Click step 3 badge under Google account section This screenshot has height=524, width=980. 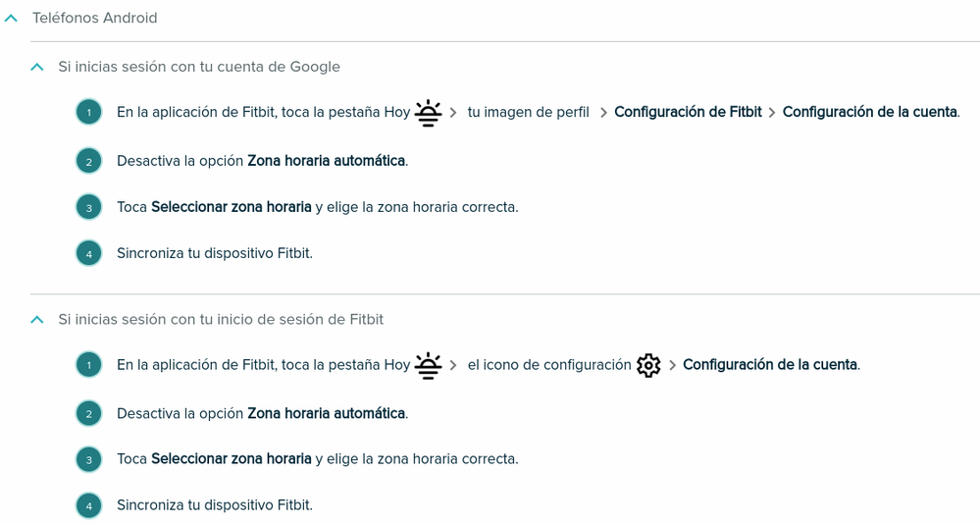[88, 208]
